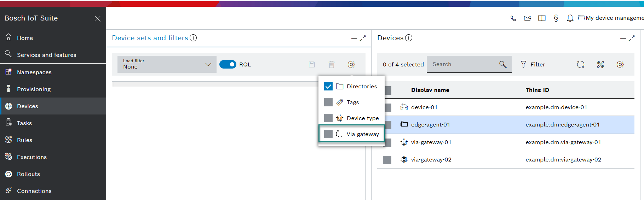Click the search magnifier icon
Screen dimensions: 644x200
[x=503, y=64]
